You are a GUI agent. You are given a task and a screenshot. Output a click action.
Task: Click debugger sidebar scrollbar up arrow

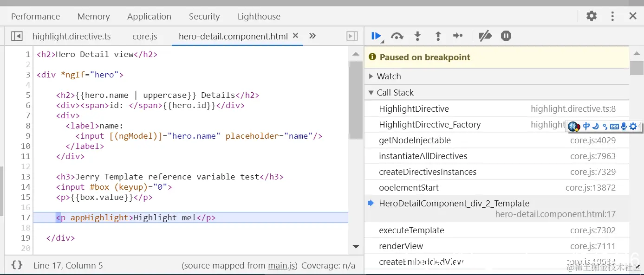[x=637, y=53]
